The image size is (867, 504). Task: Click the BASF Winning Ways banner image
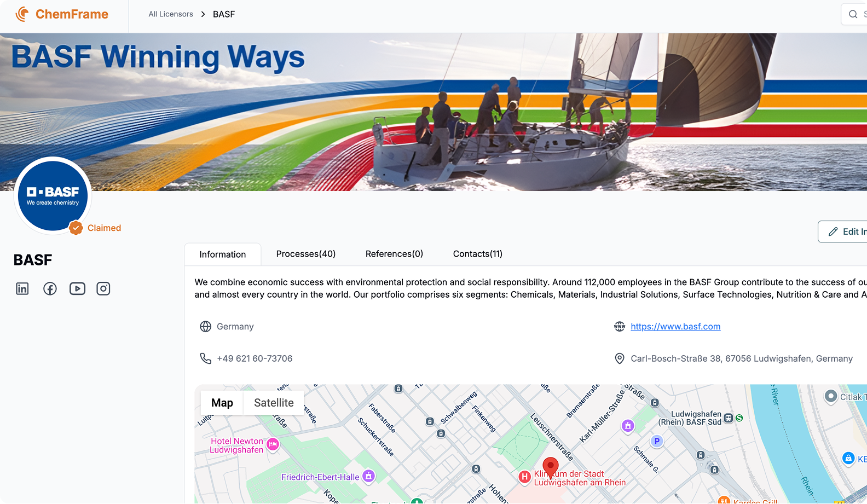[x=433, y=112]
